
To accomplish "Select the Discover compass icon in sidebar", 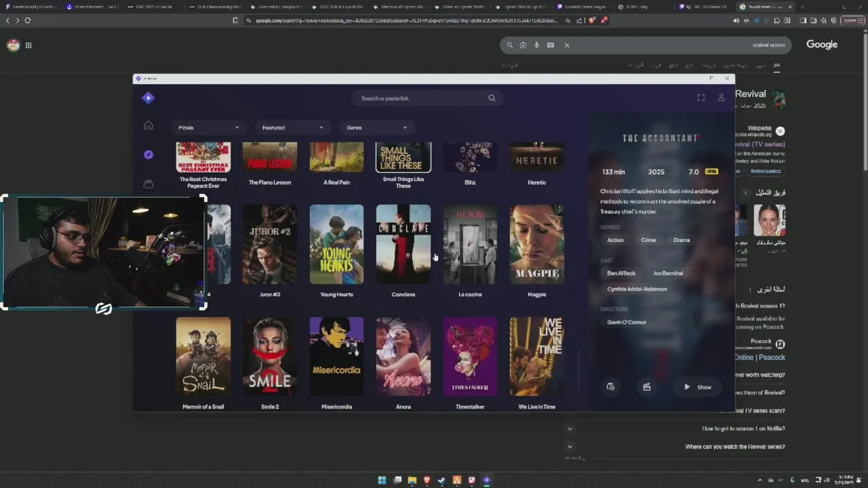I will click(x=149, y=155).
